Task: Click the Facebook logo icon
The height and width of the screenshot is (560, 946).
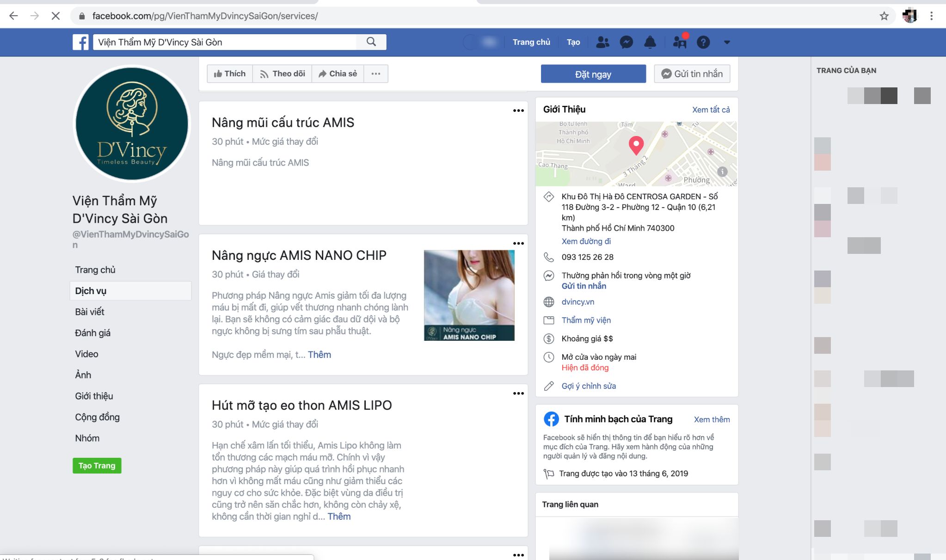Action: point(80,42)
